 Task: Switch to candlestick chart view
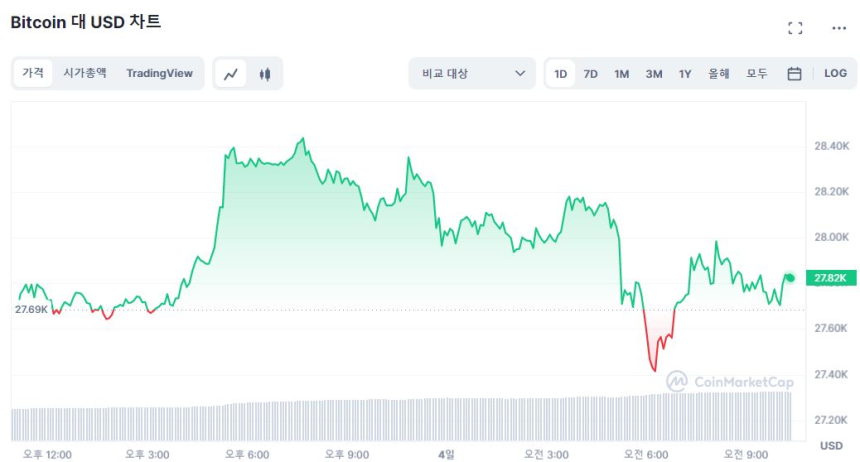point(265,73)
